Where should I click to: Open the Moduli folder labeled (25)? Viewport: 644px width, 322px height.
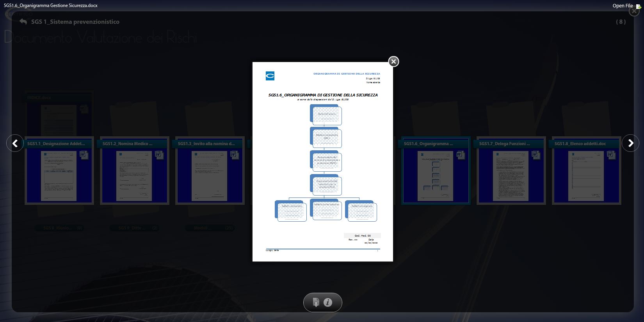click(x=210, y=228)
